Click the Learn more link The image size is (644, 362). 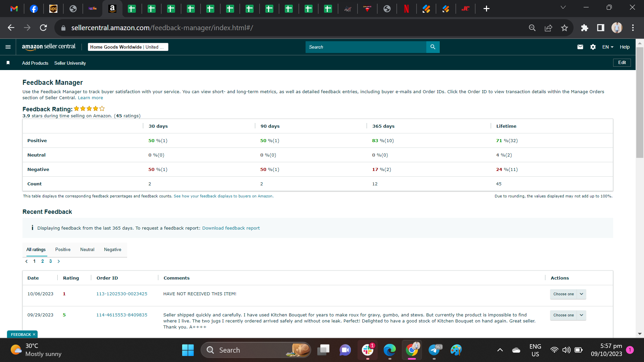(x=91, y=98)
